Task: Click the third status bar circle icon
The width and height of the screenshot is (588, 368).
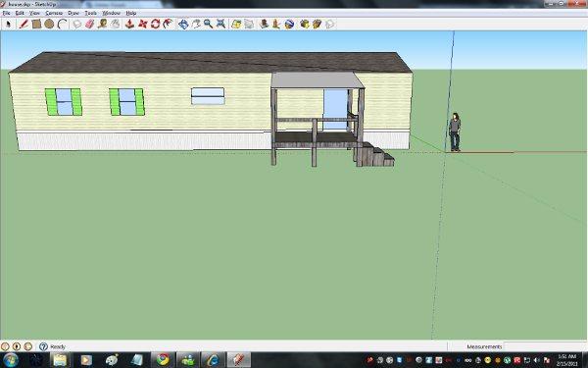Action: click(x=28, y=346)
